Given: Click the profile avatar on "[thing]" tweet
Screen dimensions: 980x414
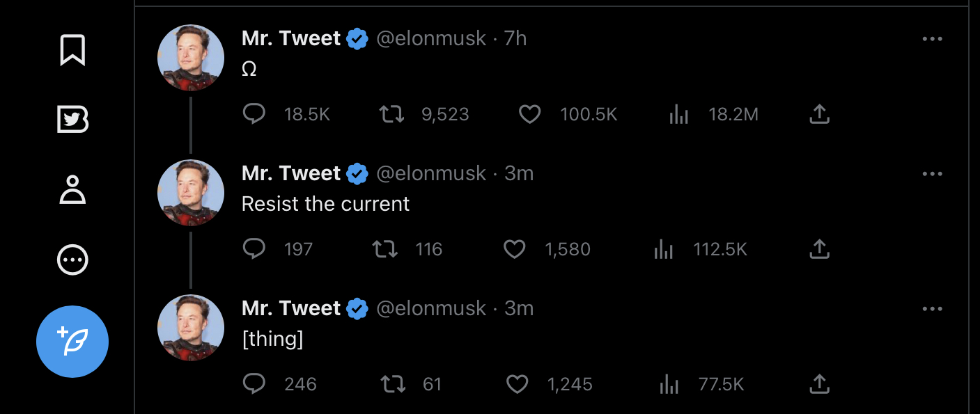Looking at the screenshot, I should coord(191,328).
